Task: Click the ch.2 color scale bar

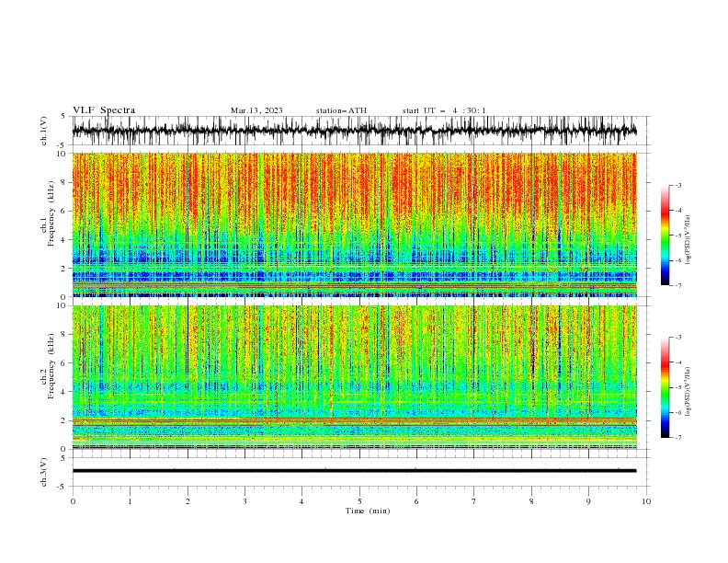Action: click(665, 387)
